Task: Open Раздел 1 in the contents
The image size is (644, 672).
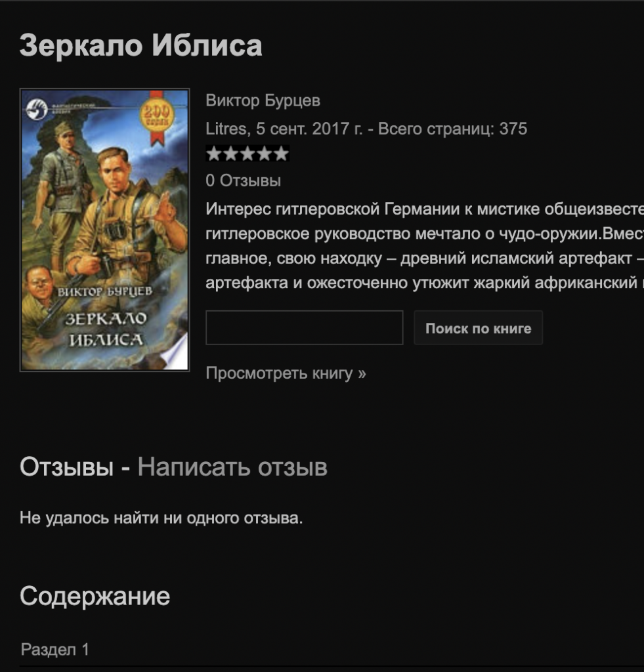Action: 55,649
